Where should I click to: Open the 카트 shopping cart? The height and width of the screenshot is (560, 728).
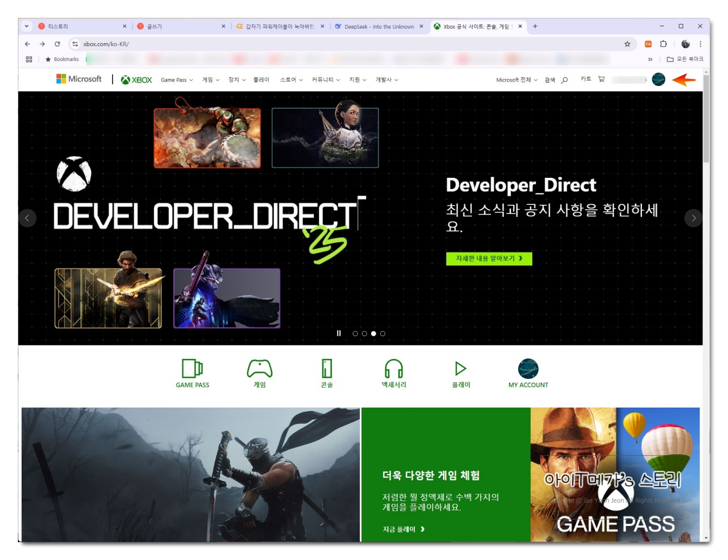[x=593, y=79]
